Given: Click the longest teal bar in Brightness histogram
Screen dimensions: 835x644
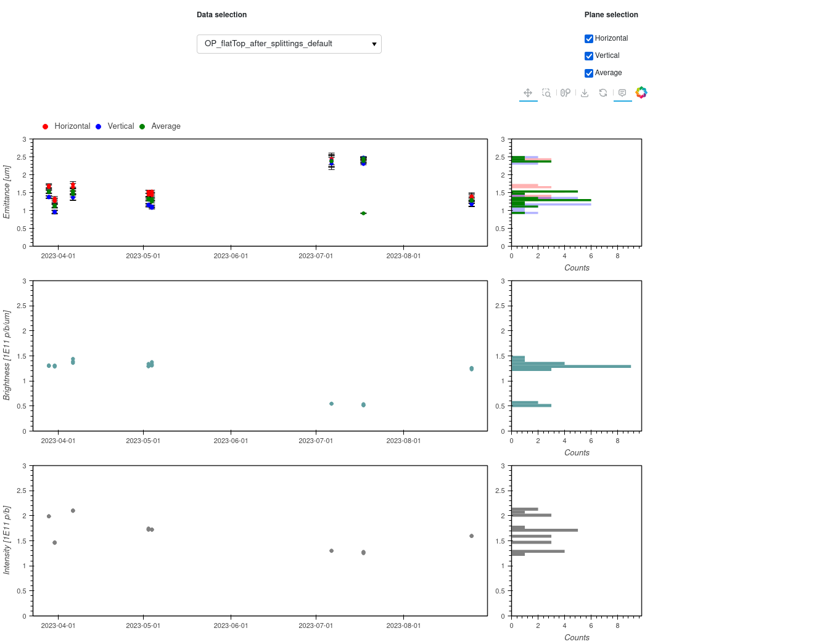Looking at the screenshot, I should 570,367.
